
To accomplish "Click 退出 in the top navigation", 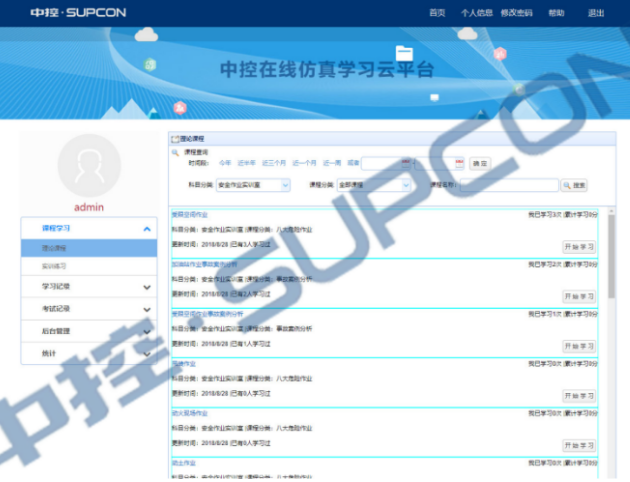I will point(596,13).
